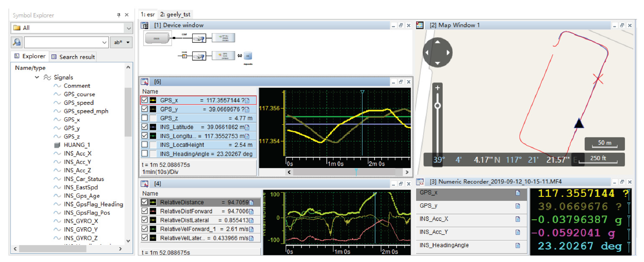
Task: Enable the GPS_z signal checkbox
Action: pos(144,118)
